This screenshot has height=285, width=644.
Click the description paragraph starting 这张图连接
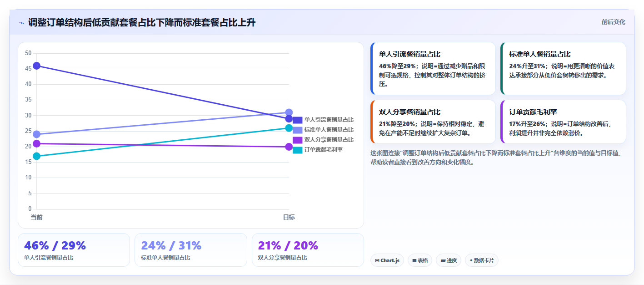pos(496,158)
